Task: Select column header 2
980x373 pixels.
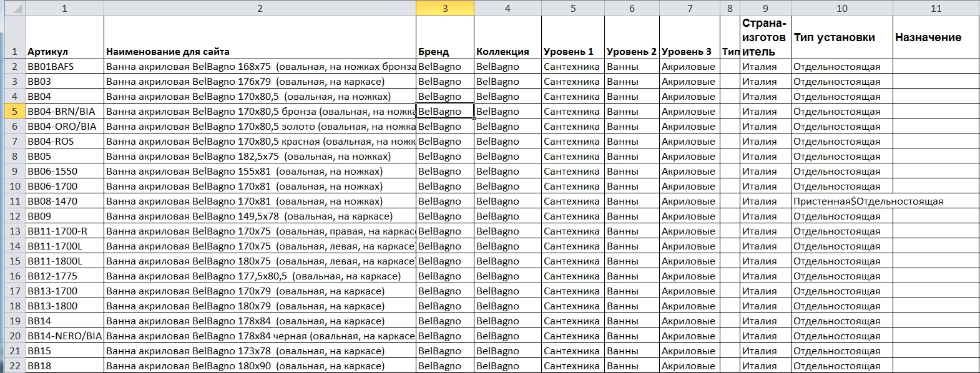Action: point(260,7)
